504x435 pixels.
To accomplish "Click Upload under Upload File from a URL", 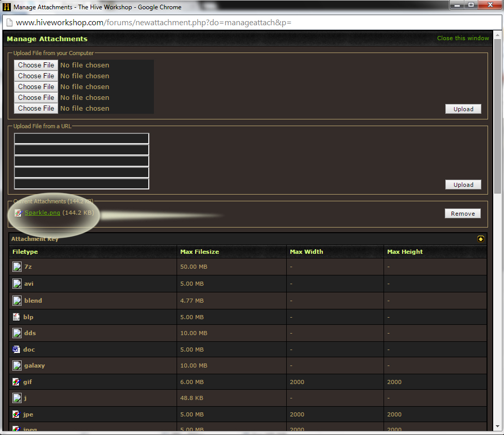I will click(463, 184).
